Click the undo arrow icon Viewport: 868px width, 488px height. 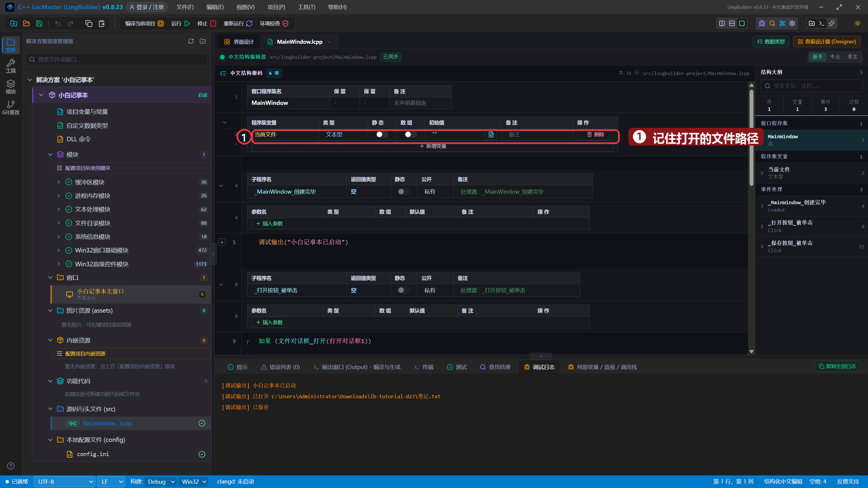tap(58, 23)
